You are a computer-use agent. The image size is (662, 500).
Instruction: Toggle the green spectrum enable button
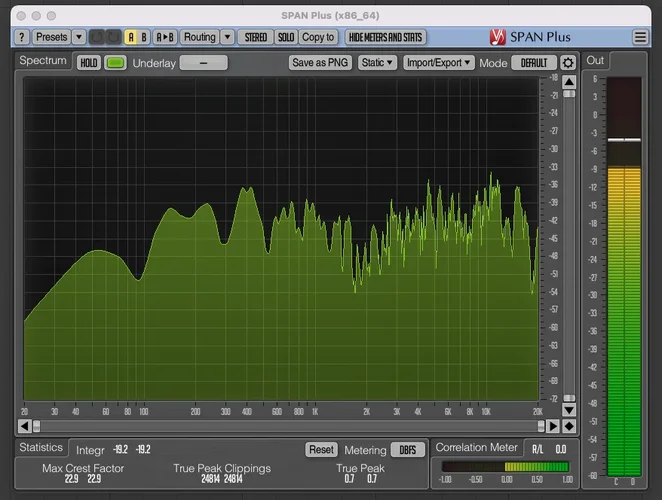115,63
